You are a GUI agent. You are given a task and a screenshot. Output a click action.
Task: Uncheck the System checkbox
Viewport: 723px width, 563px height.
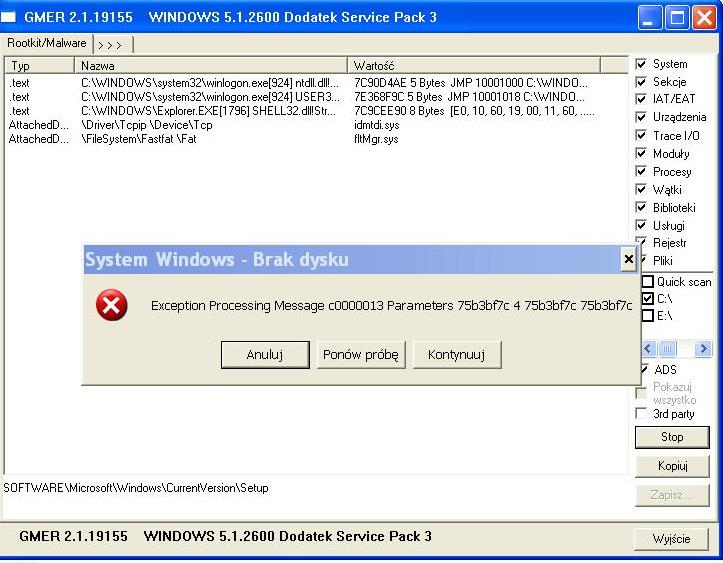[x=641, y=64]
